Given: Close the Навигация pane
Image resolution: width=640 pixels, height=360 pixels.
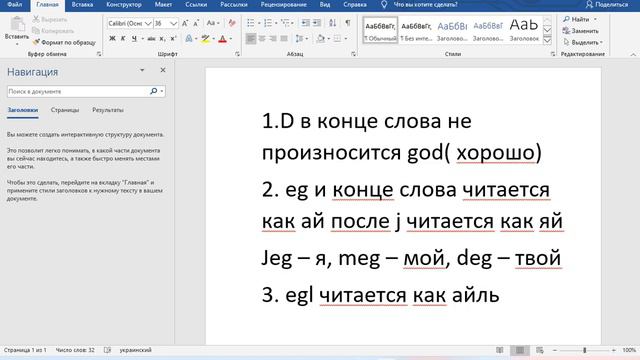Looking at the screenshot, I should pyautogui.click(x=163, y=70).
